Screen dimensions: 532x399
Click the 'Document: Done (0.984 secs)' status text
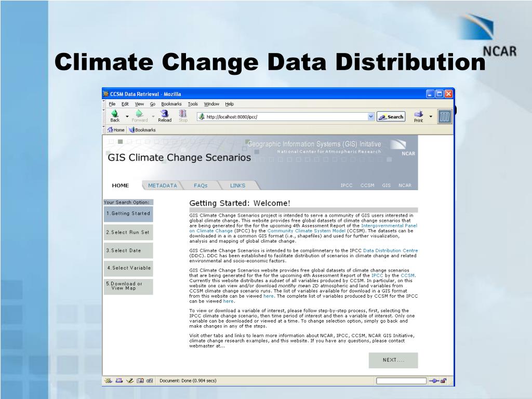[188, 381]
